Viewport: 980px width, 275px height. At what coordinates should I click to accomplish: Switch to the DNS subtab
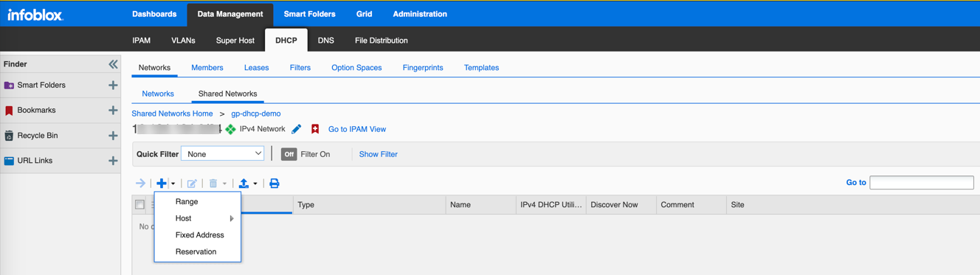click(326, 41)
